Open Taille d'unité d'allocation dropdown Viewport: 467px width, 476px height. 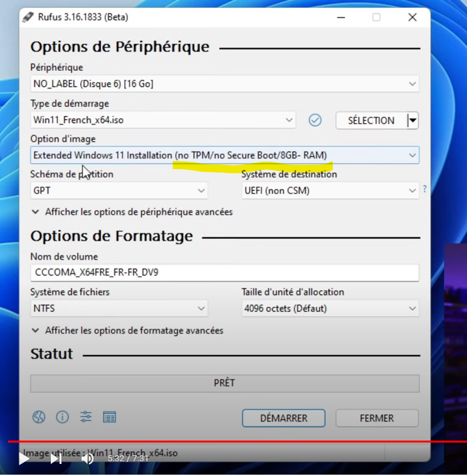coord(330,308)
